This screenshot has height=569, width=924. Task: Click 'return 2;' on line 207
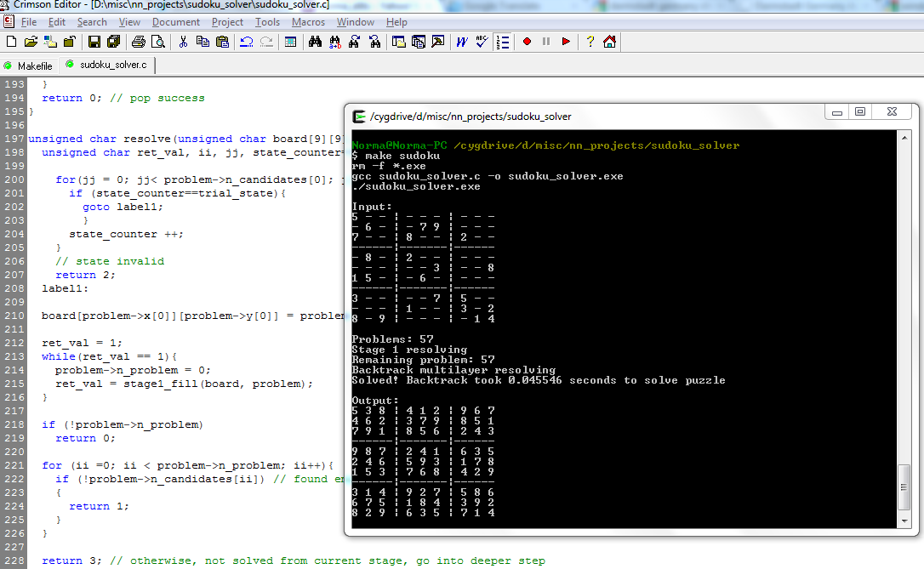[85, 275]
